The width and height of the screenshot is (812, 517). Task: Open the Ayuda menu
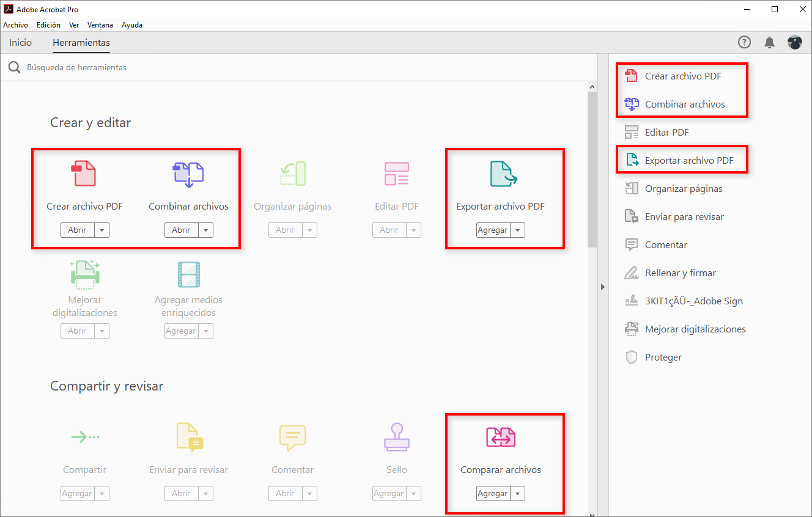click(x=132, y=25)
